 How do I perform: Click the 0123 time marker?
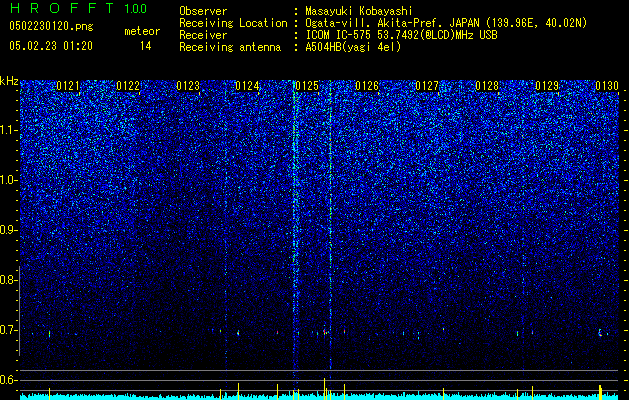188,86
